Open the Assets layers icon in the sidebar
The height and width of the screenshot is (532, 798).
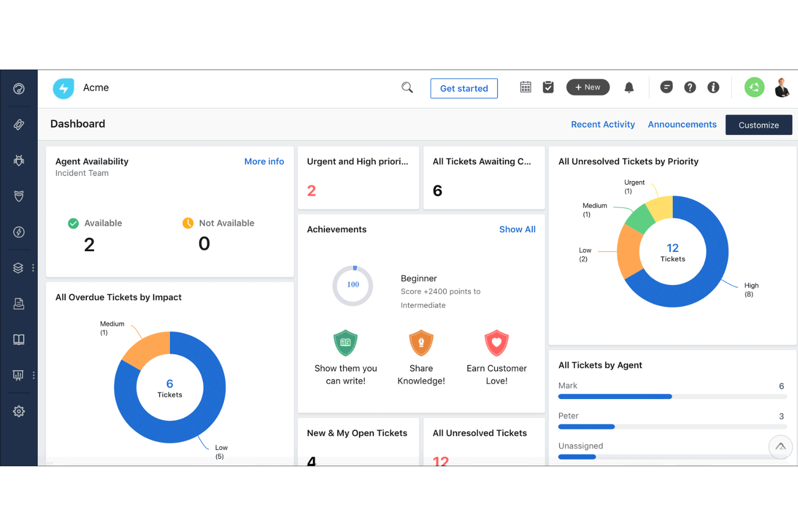(x=19, y=268)
